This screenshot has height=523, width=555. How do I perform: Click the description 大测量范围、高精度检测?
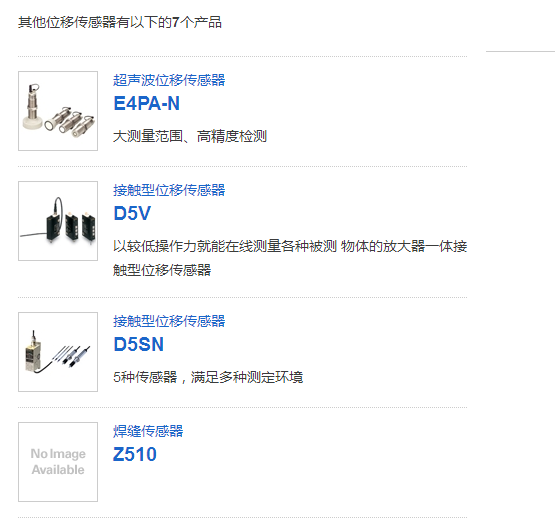click(x=190, y=136)
